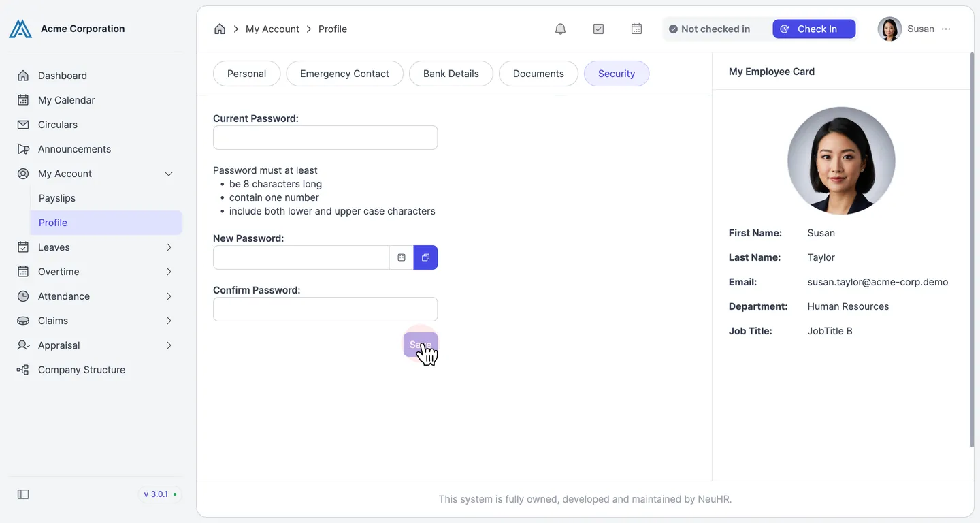The width and height of the screenshot is (980, 523).
Task: Click the Check In button
Action: 814,29
